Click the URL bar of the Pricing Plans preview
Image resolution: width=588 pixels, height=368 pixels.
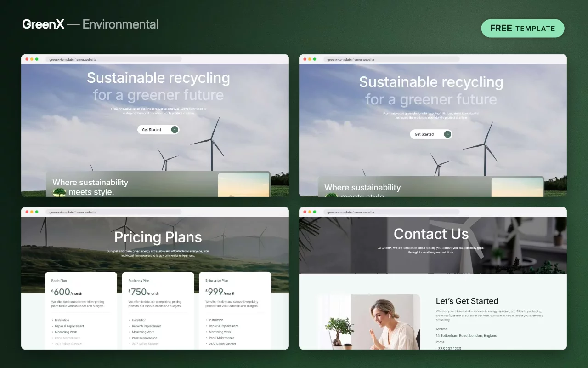pyautogui.click(x=114, y=212)
